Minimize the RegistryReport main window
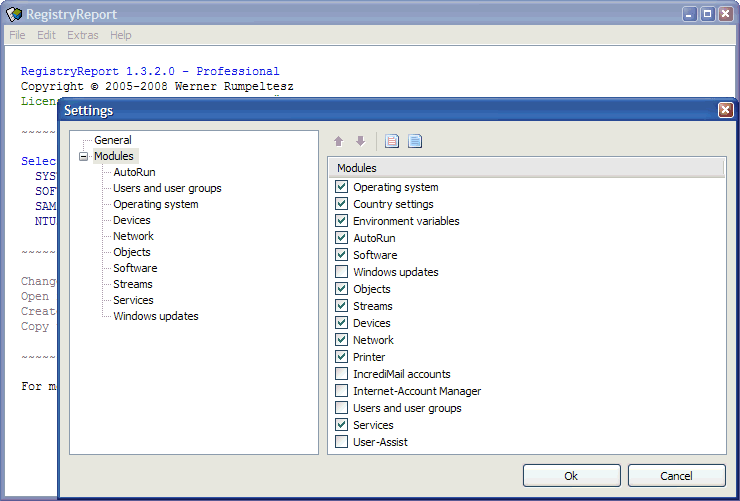740x501 pixels. 691,14
